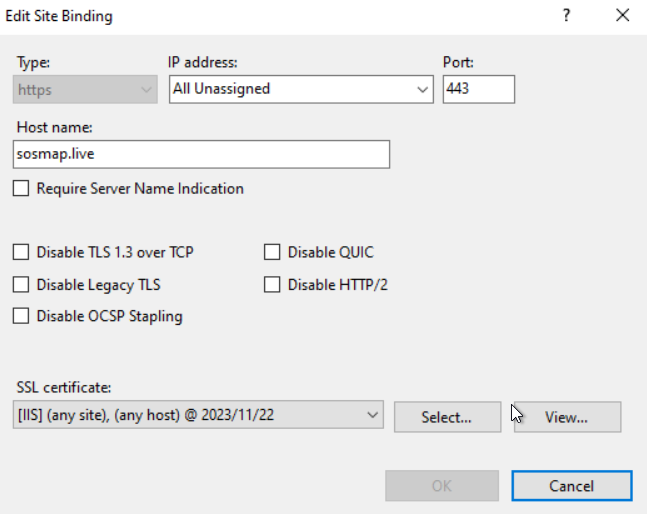Click the selected IIS certificate entry text
Viewport: 647px width, 514px height.
[146, 415]
